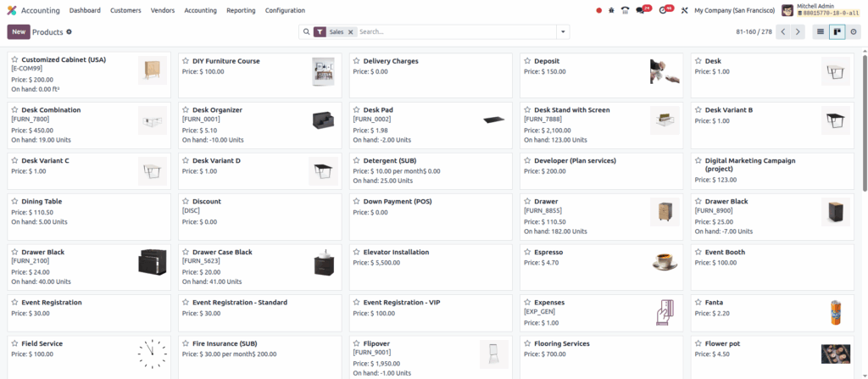Click the Mitchell Admin avatar
This screenshot has width=868, height=379.
(x=787, y=10)
